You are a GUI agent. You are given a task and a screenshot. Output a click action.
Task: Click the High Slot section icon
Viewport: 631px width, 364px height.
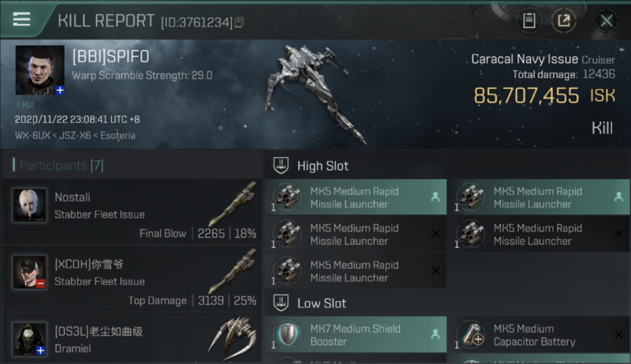281,166
